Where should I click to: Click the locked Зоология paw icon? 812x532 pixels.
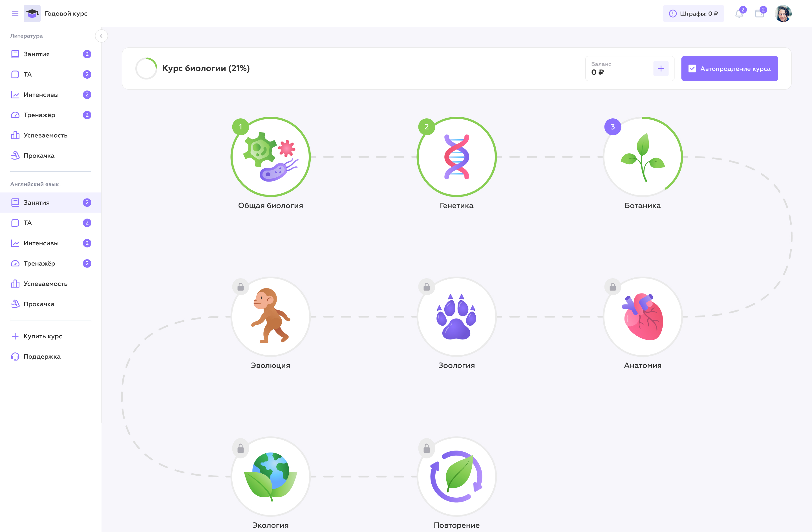[x=456, y=317]
